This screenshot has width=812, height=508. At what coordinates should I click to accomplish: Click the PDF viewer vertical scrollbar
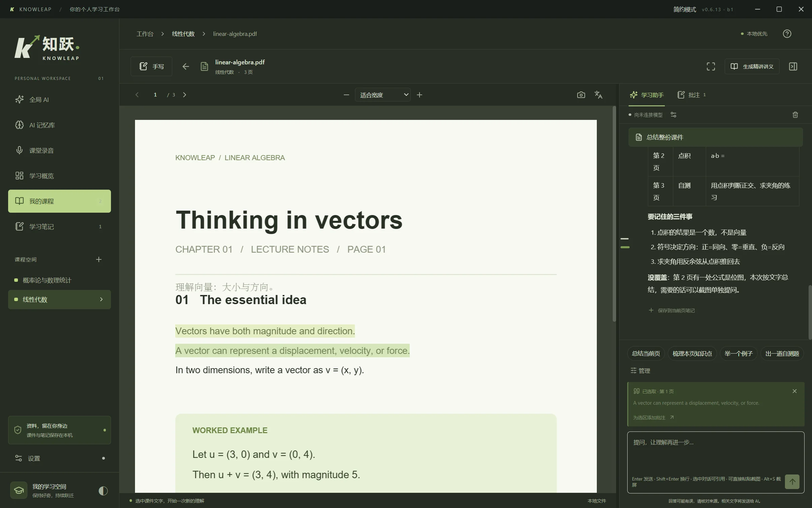coord(614,214)
